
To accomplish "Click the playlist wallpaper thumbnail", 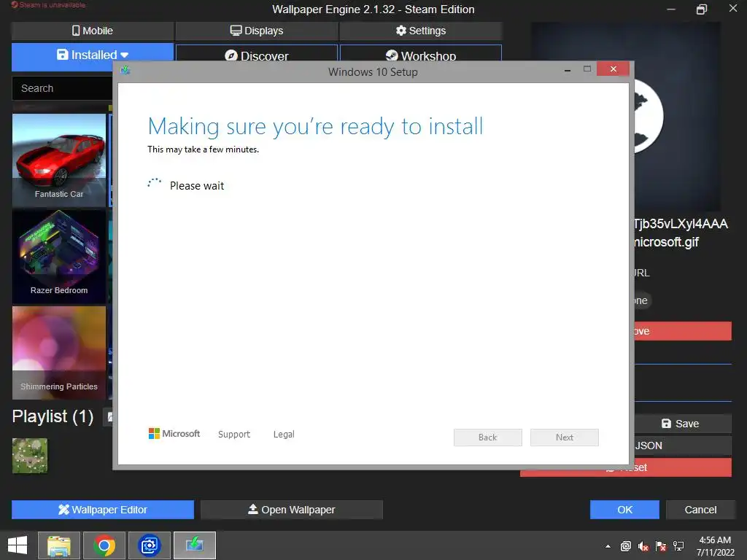I will 30,456.
